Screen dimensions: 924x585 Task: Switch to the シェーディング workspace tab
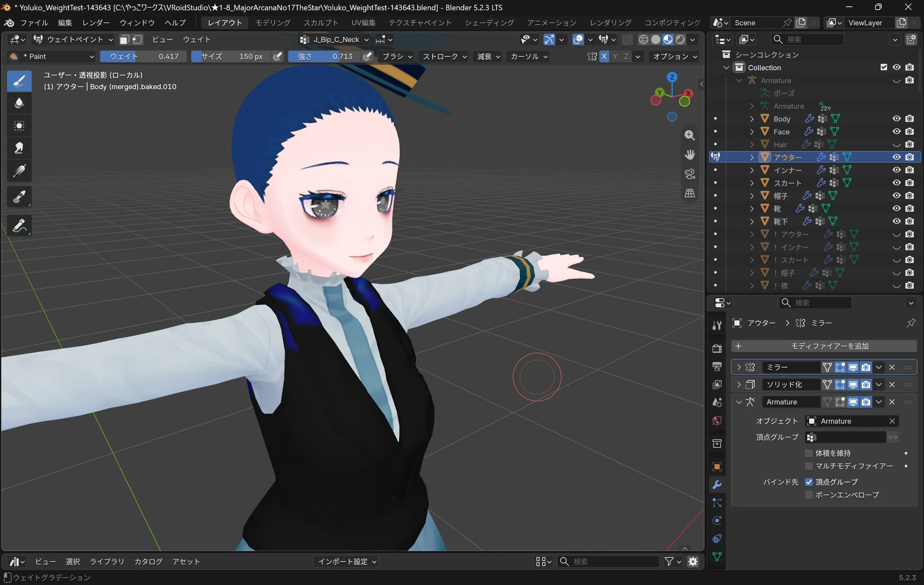coord(489,23)
